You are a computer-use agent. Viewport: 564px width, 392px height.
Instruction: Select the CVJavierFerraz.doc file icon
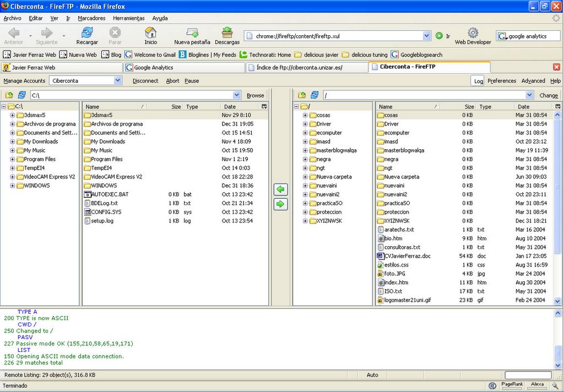380,255
